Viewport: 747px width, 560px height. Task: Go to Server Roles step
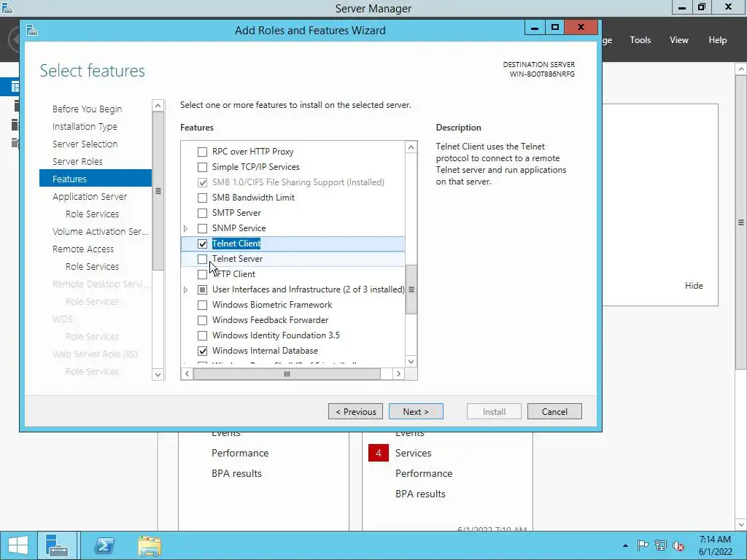pyautogui.click(x=77, y=161)
